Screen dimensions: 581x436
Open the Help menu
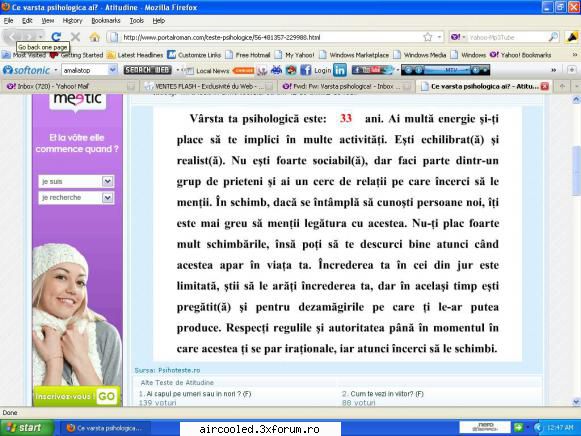coord(159,21)
